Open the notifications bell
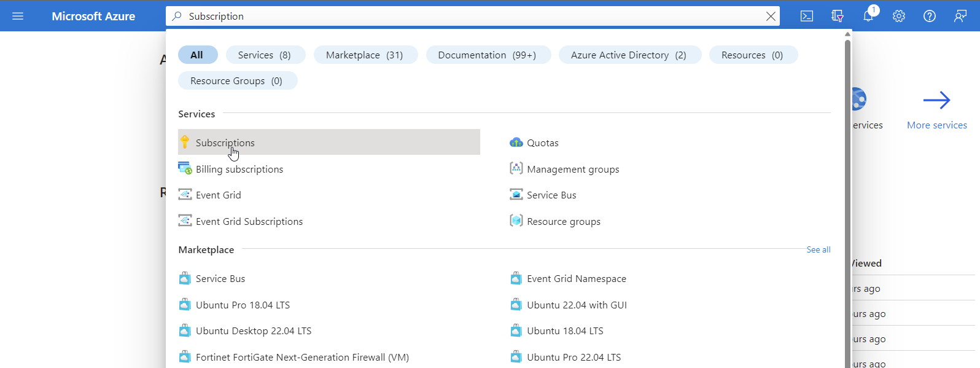 pos(868,16)
